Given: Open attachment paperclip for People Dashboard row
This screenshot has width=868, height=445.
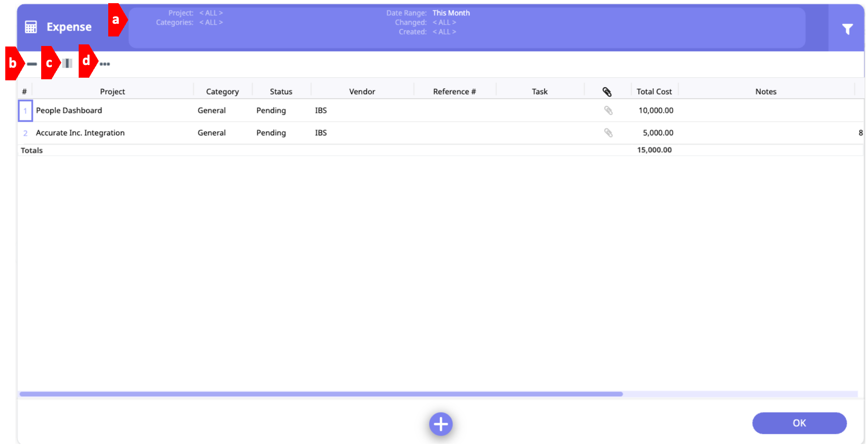Looking at the screenshot, I should pyautogui.click(x=608, y=110).
